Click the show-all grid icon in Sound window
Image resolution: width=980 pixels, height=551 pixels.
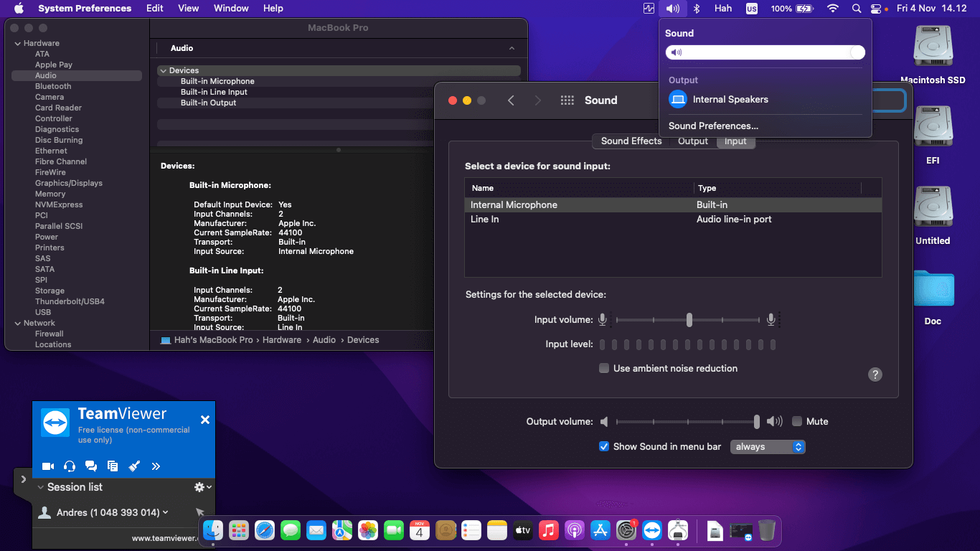[x=567, y=100]
